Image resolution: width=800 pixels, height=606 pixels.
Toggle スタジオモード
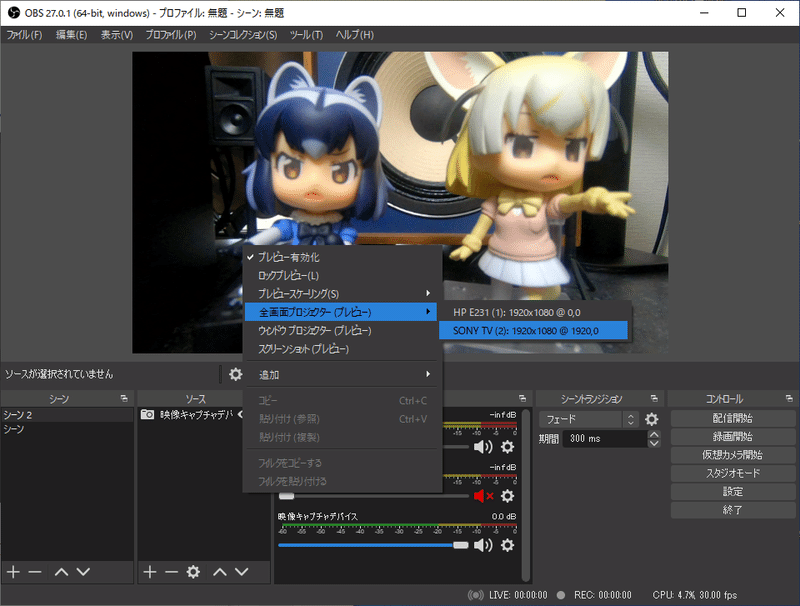point(733,473)
